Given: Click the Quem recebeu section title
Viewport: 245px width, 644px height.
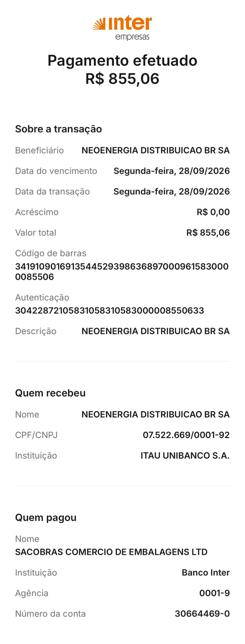Looking at the screenshot, I should click(50, 393).
